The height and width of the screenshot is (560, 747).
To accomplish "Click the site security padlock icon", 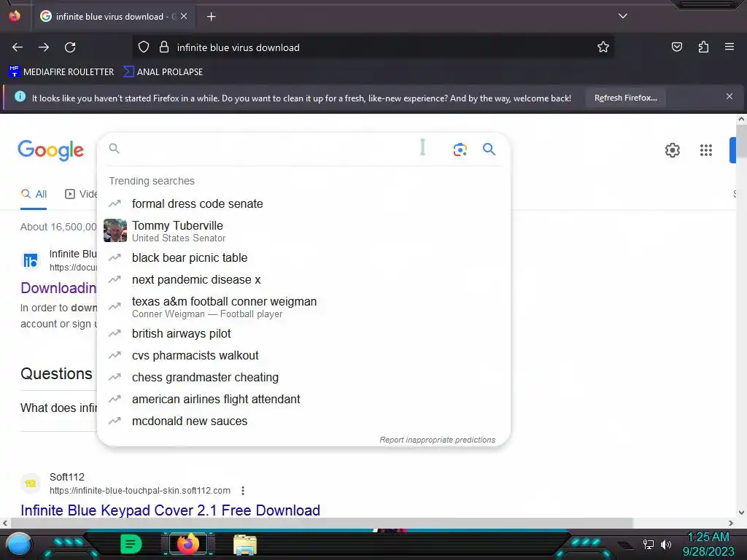I will [164, 47].
